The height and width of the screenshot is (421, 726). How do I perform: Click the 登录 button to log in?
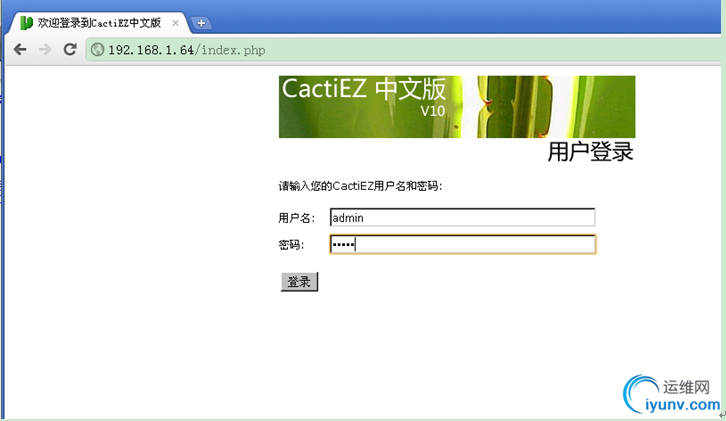coord(299,282)
